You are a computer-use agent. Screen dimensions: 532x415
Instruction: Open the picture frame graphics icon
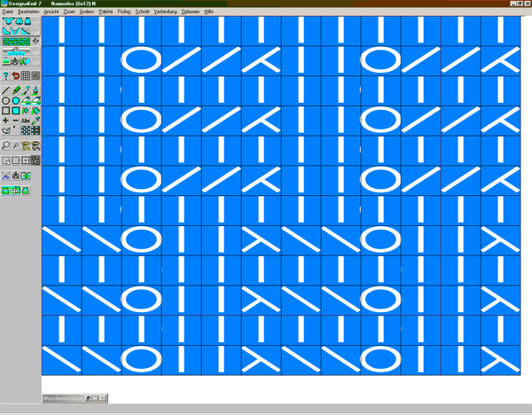[x=6, y=61]
